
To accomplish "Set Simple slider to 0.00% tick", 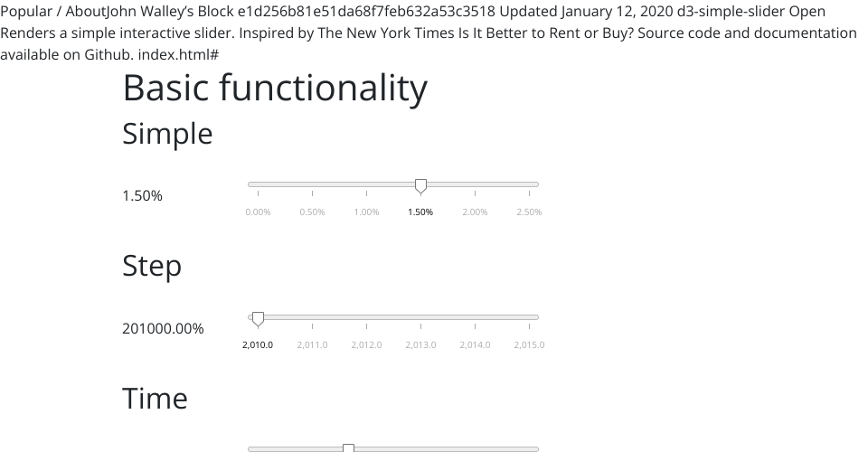I will pos(258,184).
